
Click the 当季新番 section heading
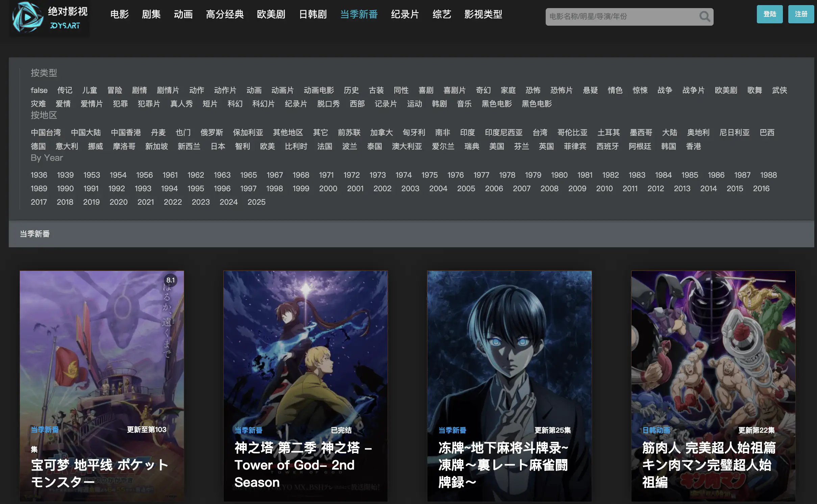pos(35,234)
